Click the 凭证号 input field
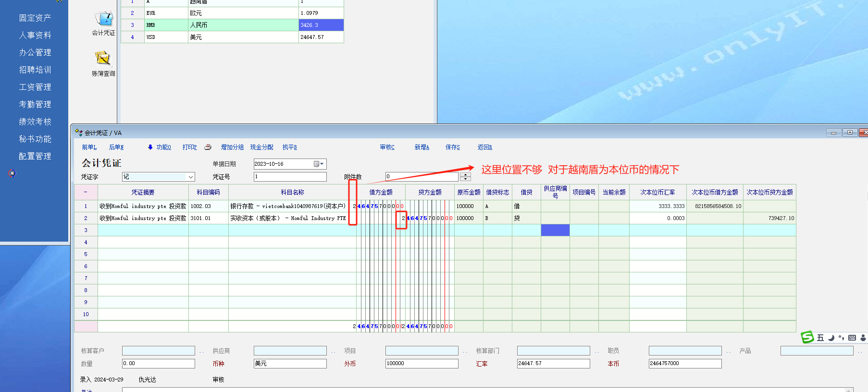This screenshot has height=392, width=868. (x=290, y=177)
